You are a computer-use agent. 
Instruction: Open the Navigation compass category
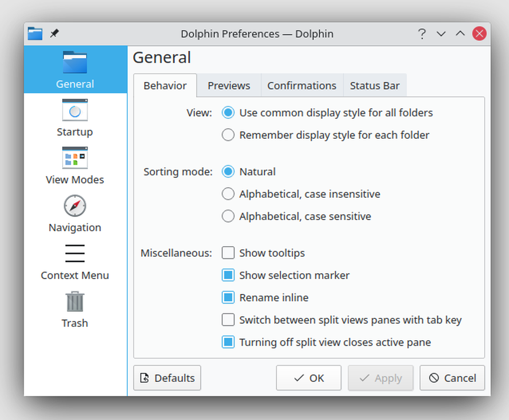75,213
